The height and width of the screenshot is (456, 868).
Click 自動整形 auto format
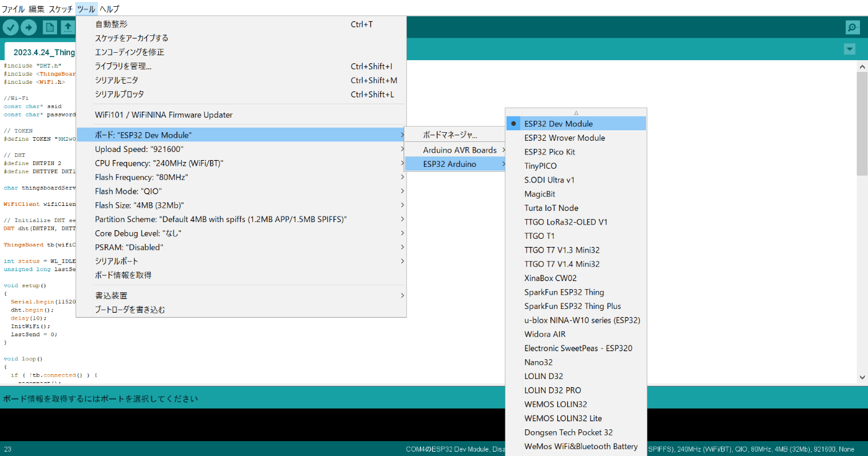[241, 24]
